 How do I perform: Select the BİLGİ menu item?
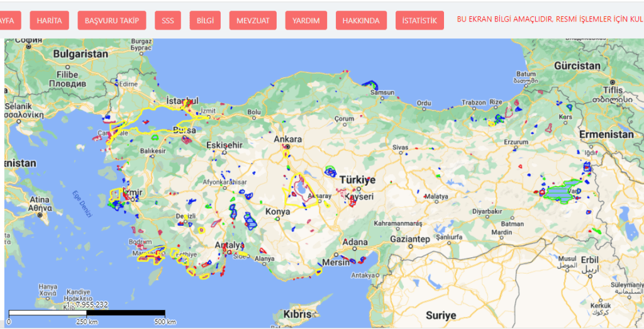205,20
